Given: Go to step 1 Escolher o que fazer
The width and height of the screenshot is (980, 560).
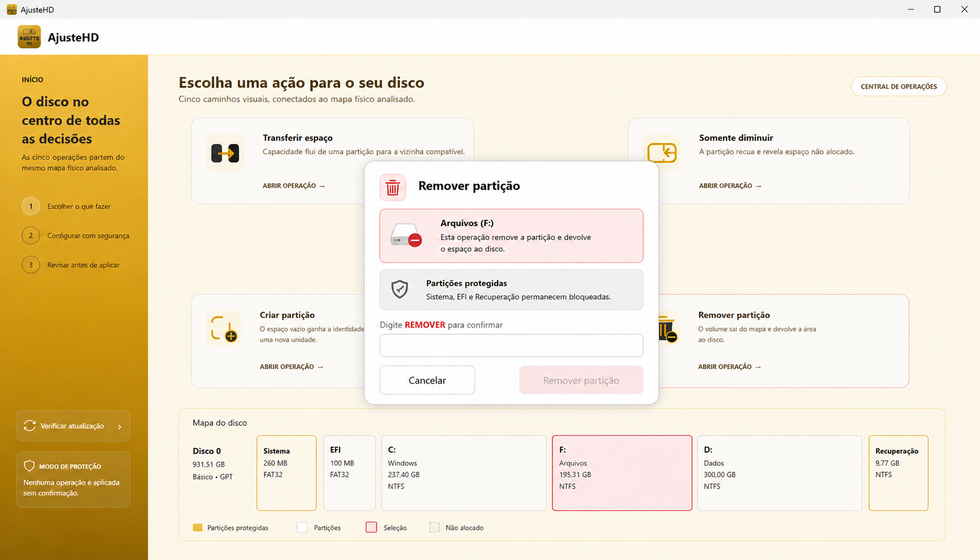Looking at the screenshot, I should pos(67,206).
